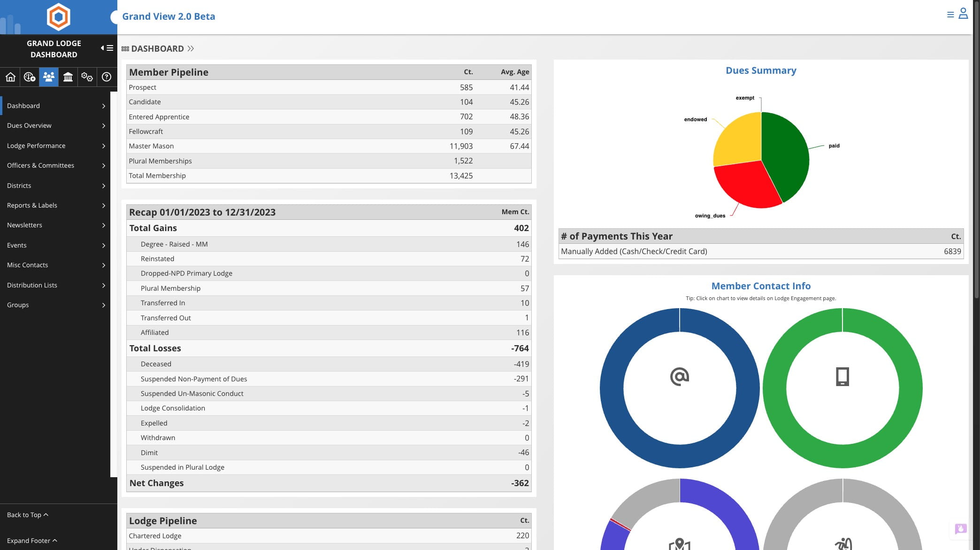Click the grid icon beside DASHBOARD heading
Viewport: 980px width, 550px height.
tap(125, 49)
